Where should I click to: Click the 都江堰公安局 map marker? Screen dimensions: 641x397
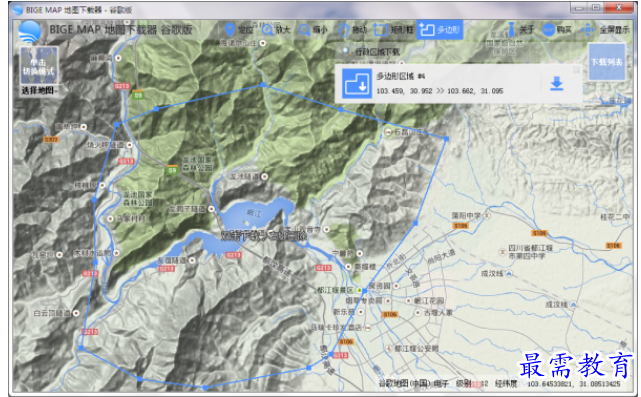(388, 348)
